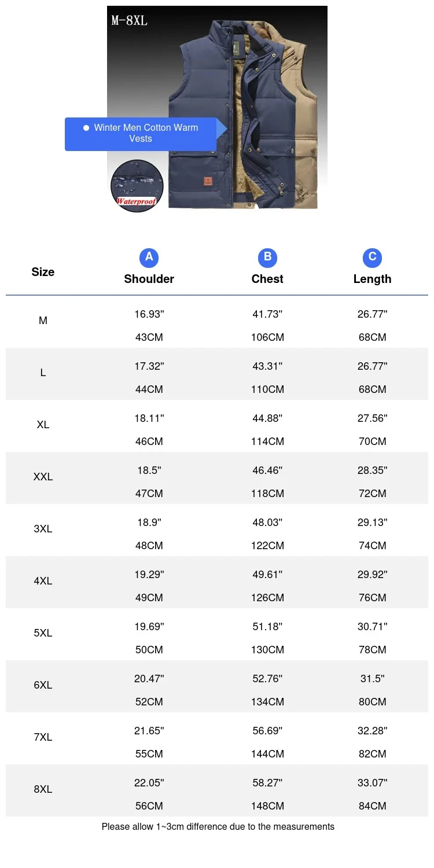Click the 1~3cm difference note text
Screen dimensions: 434x868
pyautogui.click(x=218, y=827)
